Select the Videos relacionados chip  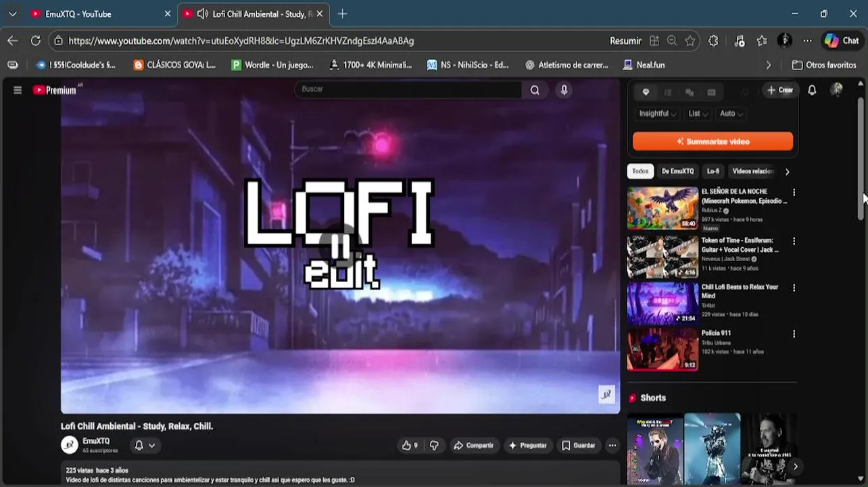752,171
